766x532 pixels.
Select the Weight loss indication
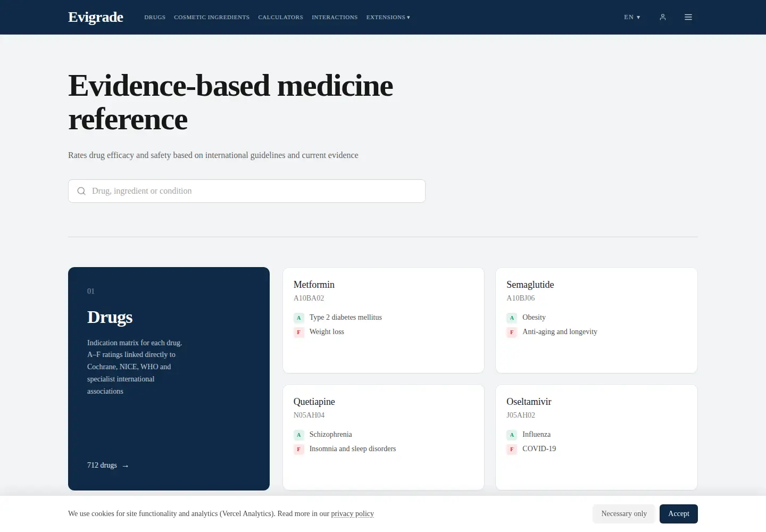(x=327, y=332)
